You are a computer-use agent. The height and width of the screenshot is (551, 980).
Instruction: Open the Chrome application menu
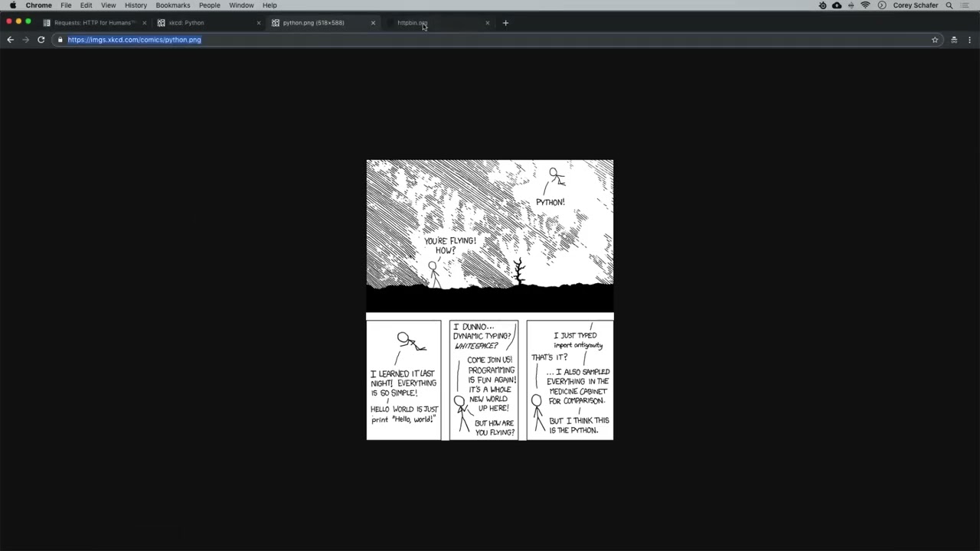38,5
